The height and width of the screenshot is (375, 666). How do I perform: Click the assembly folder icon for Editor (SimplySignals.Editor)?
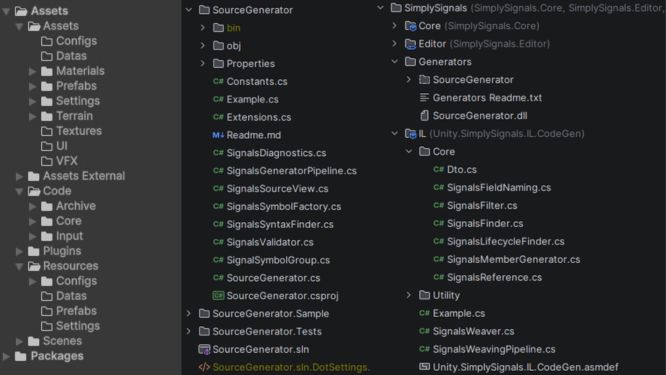(x=410, y=44)
